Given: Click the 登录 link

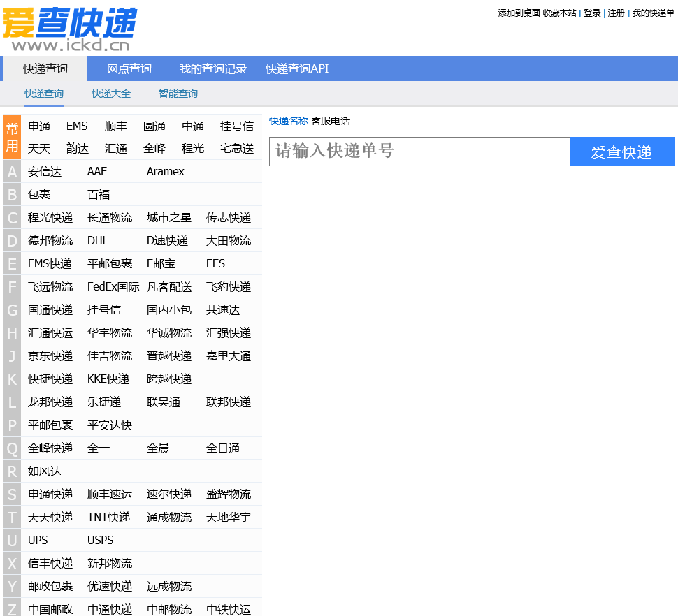Looking at the screenshot, I should (592, 13).
